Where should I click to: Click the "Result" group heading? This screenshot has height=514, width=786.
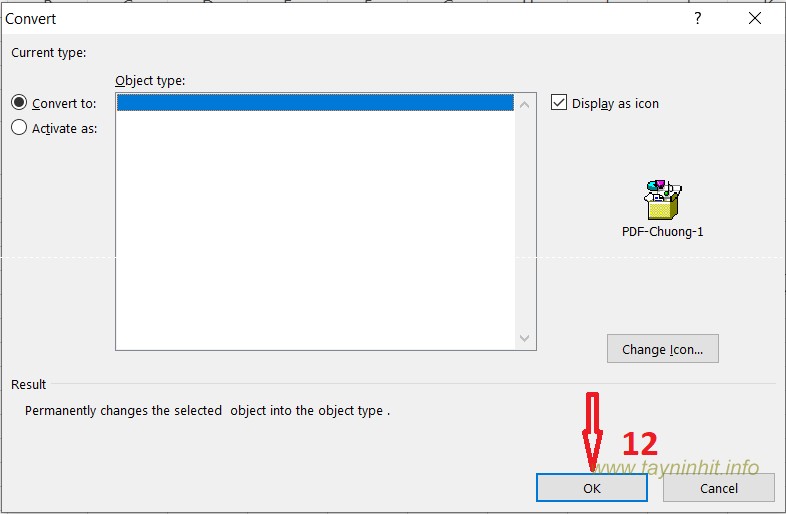click(x=29, y=384)
